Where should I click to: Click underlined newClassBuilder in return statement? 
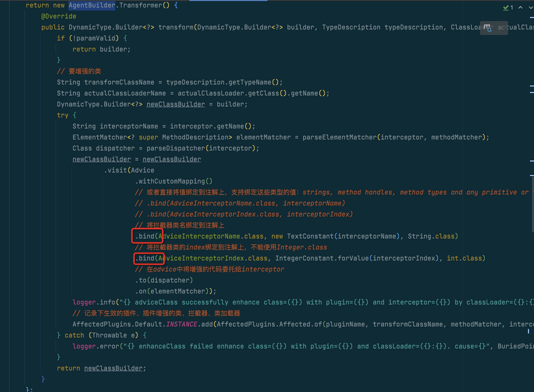pos(113,368)
